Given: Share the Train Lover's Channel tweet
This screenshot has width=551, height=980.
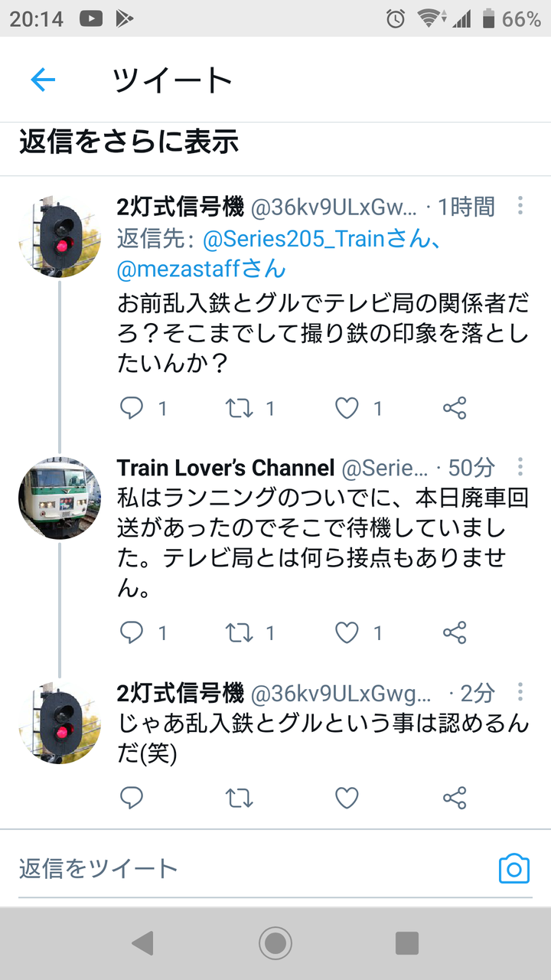Looking at the screenshot, I should coord(455,632).
